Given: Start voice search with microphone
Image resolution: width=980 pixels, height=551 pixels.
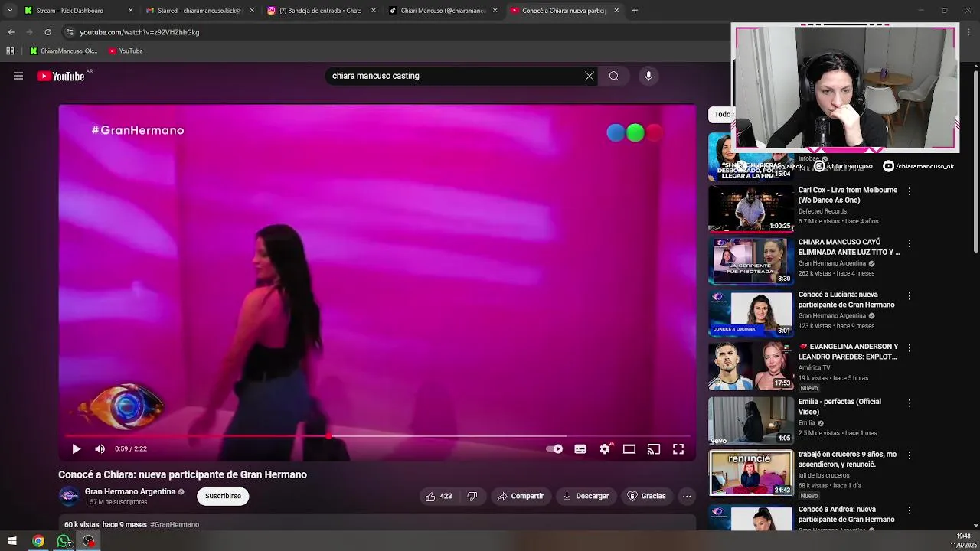Looking at the screenshot, I should point(648,76).
